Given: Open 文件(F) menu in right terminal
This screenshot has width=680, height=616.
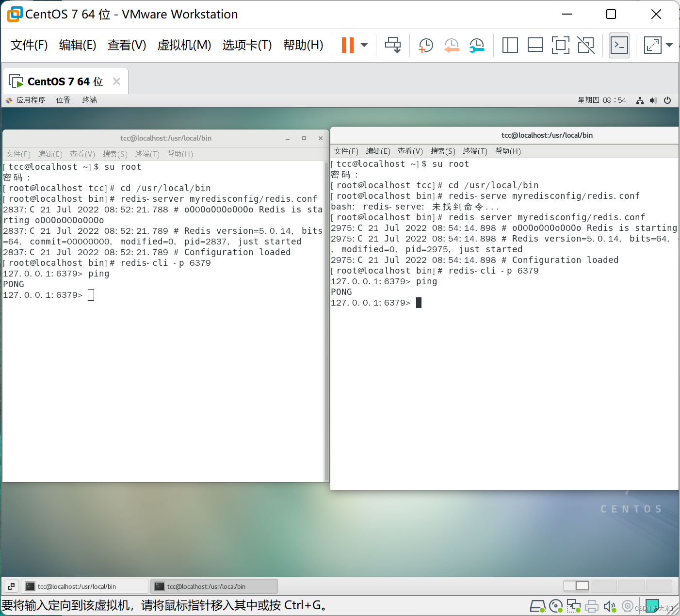Looking at the screenshot, I should click(346, 151).
